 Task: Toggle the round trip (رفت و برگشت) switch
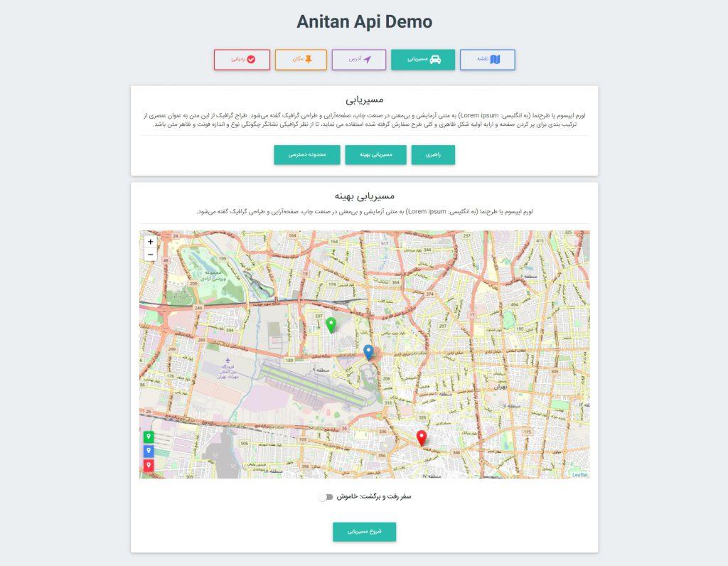(326, 497)
